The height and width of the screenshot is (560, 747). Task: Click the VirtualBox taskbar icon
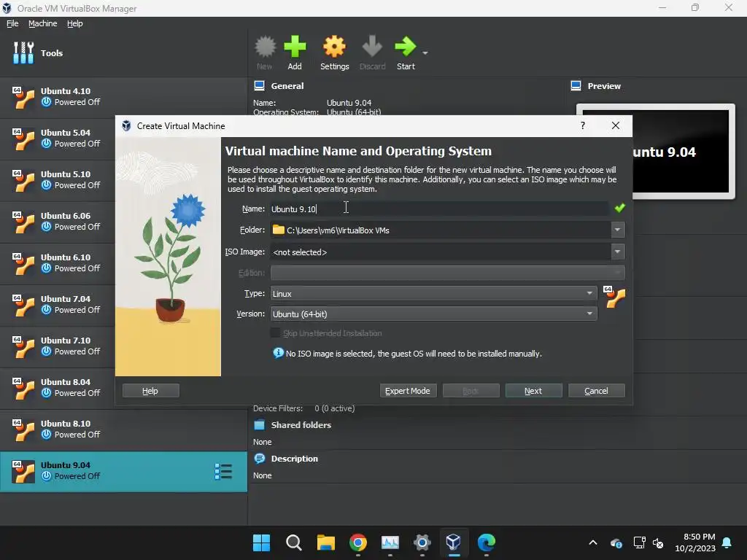coord(454,542)
